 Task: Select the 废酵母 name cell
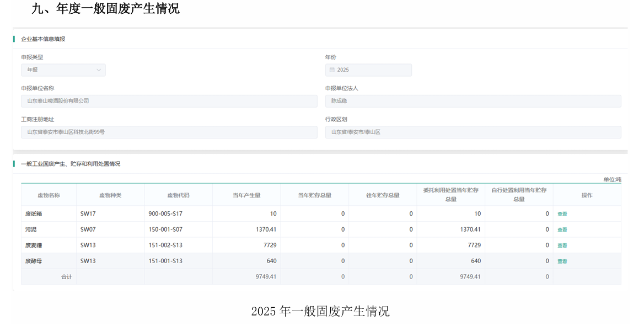(x=34, y=261)
